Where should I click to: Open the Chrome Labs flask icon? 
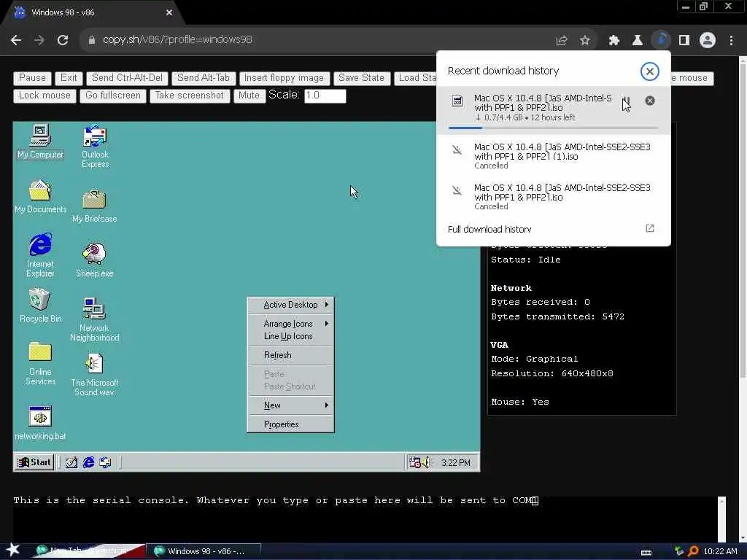click(638, 40)
